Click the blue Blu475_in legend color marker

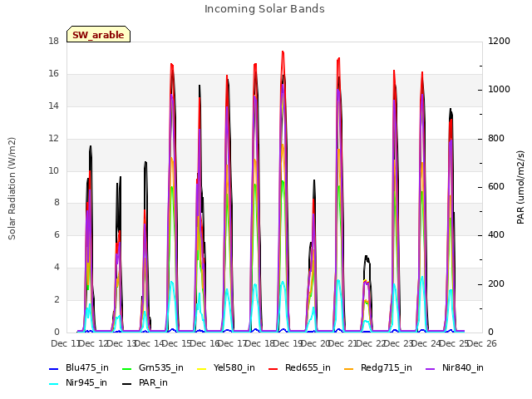tap(54, 368)
